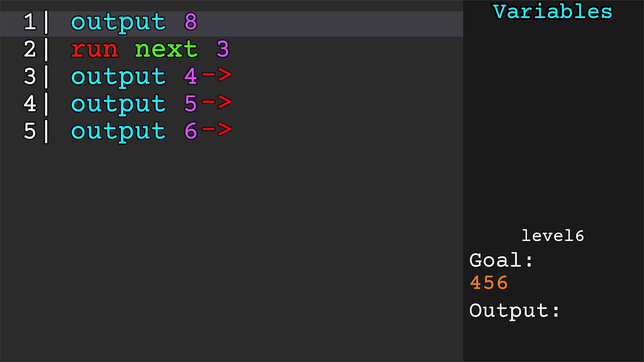Click the red arrow on line 4

point(217,102)
